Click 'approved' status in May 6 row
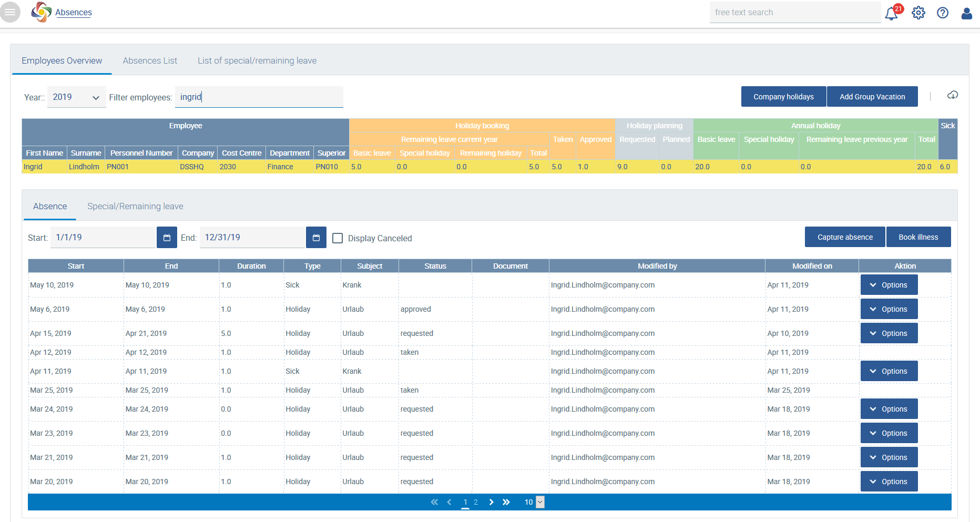 415,309
